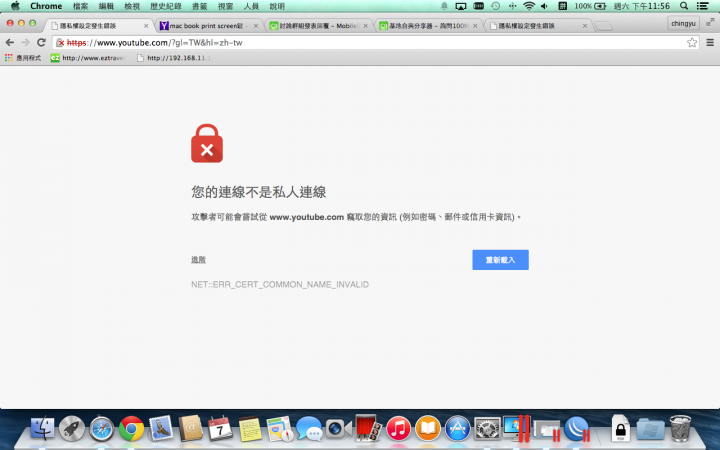Open Calendar in the Dock

click(220, 428)
